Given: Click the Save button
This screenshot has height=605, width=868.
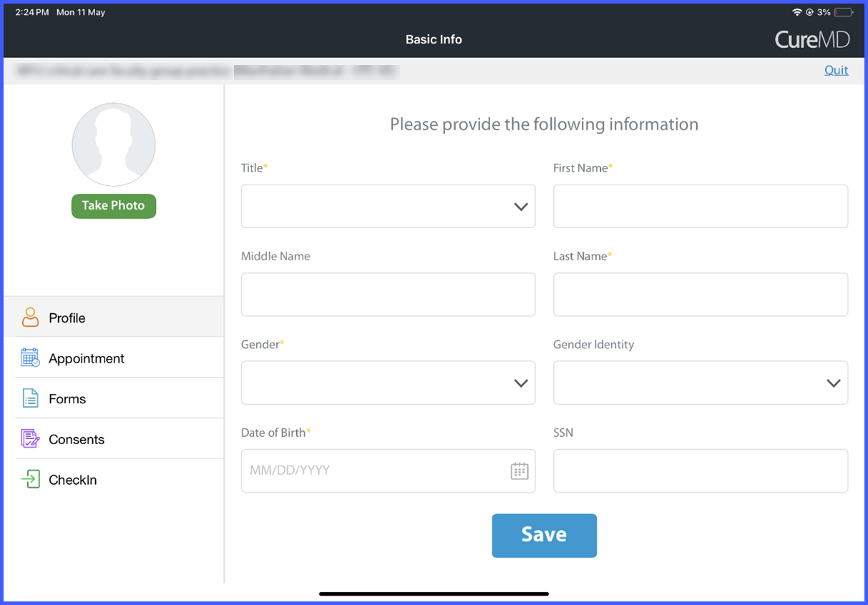Looking at the screenshot, I should 545,536.
